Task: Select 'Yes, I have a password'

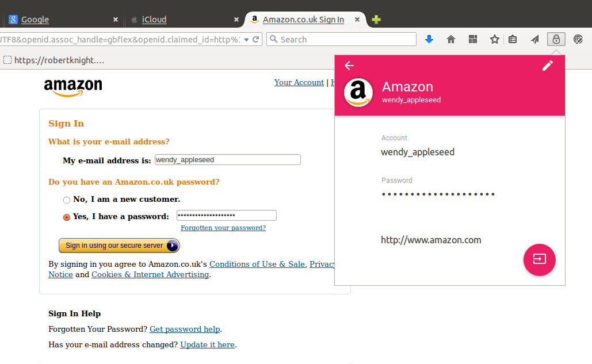Action: [67, 217]
